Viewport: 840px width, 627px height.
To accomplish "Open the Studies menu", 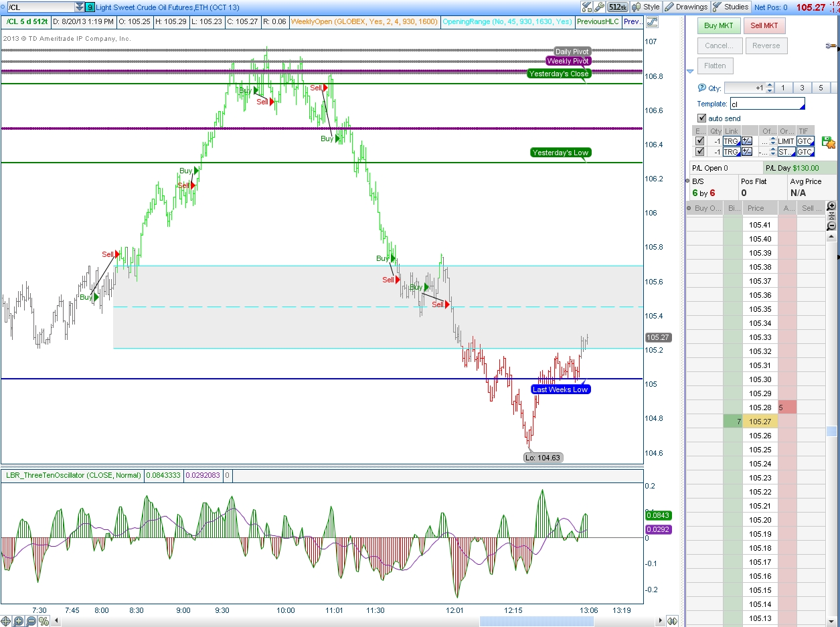I will [x=731, y=7].
